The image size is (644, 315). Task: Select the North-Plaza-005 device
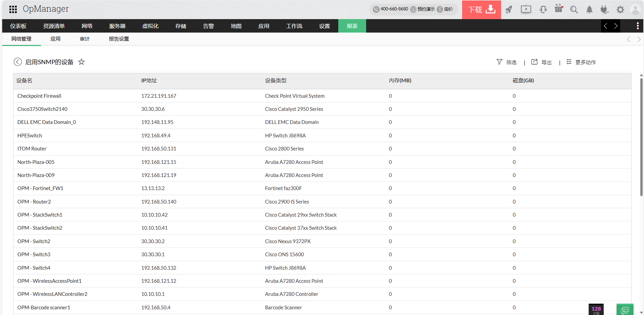pyautogui.click(x=36, y=162)
